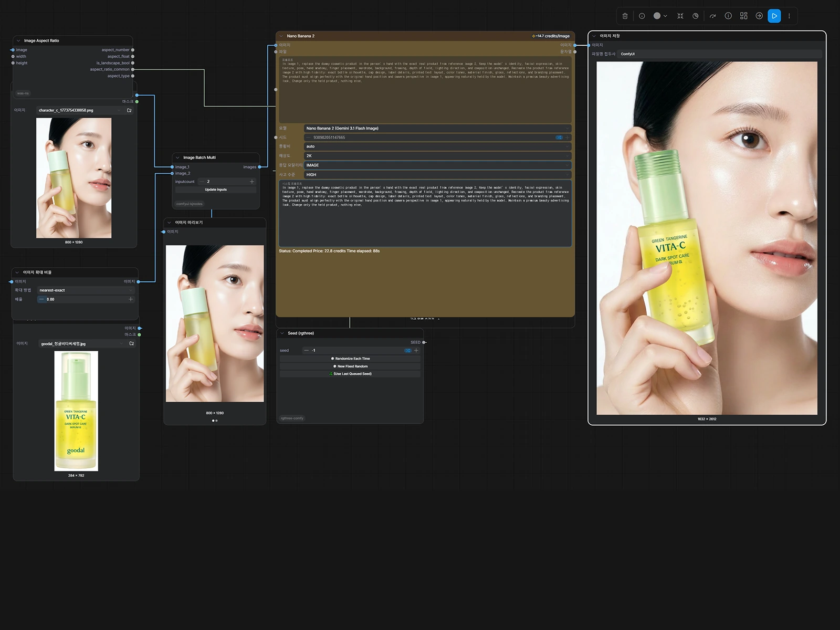Toggle randomize control in Seed (rgthree) seed field
This screenshot has height=630, width=840.
pos(407,350)
